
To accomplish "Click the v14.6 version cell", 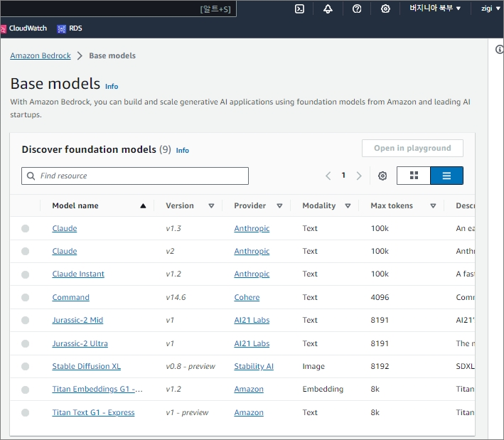I will [x=176, y=298].
